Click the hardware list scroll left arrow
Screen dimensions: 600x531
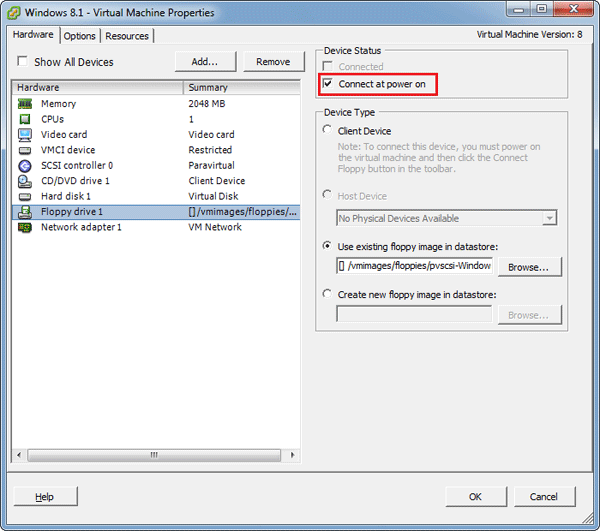[19, 455]
